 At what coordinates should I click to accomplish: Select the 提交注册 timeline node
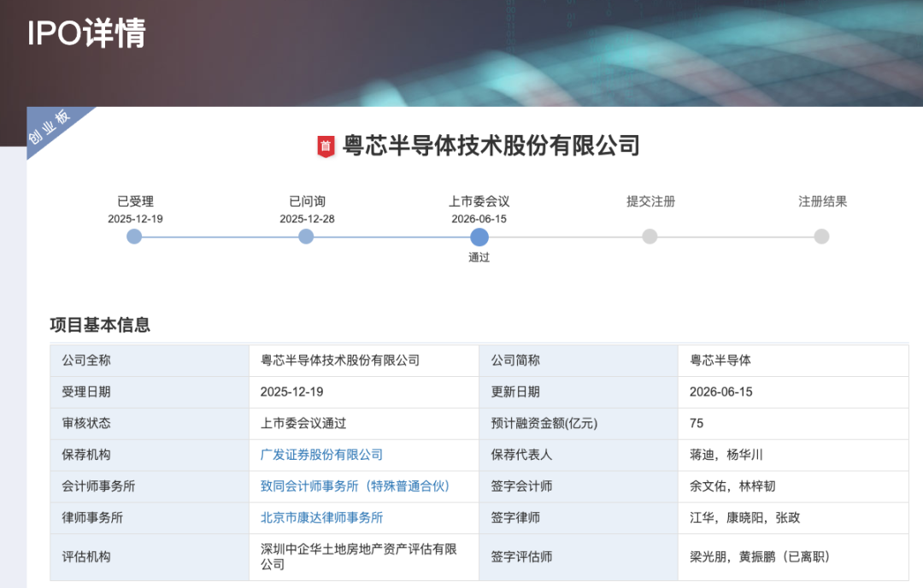650,237
